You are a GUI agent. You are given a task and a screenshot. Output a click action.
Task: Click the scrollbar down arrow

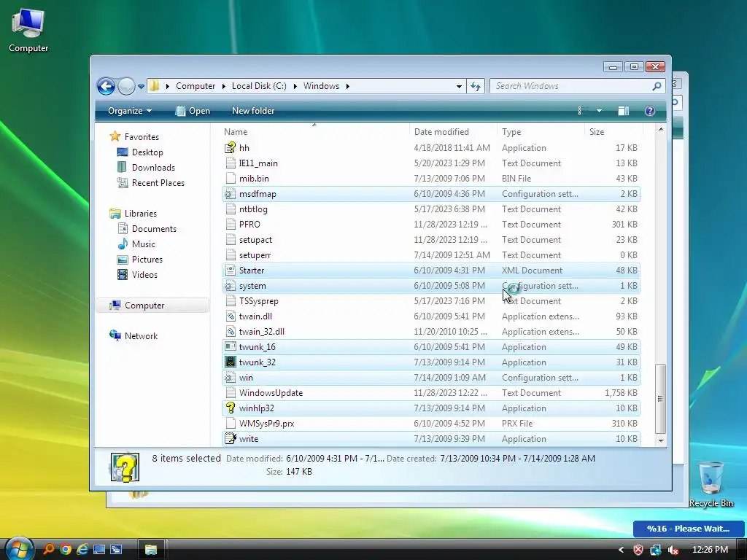660,440
